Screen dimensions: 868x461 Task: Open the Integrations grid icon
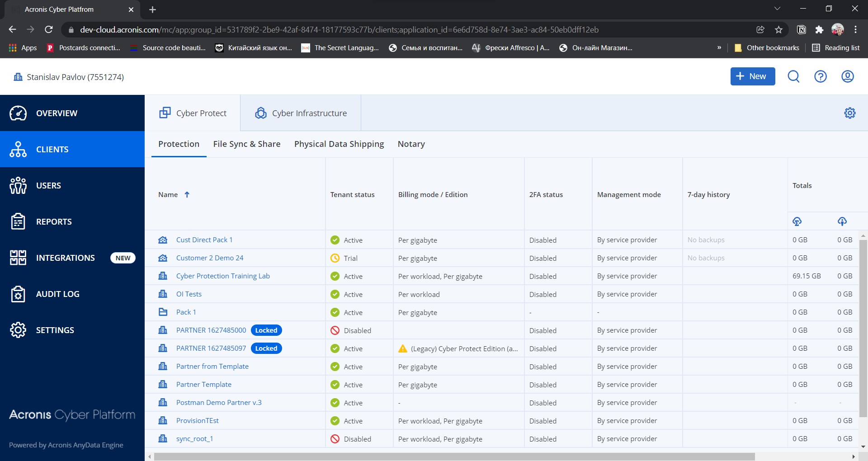pos(18,258)
